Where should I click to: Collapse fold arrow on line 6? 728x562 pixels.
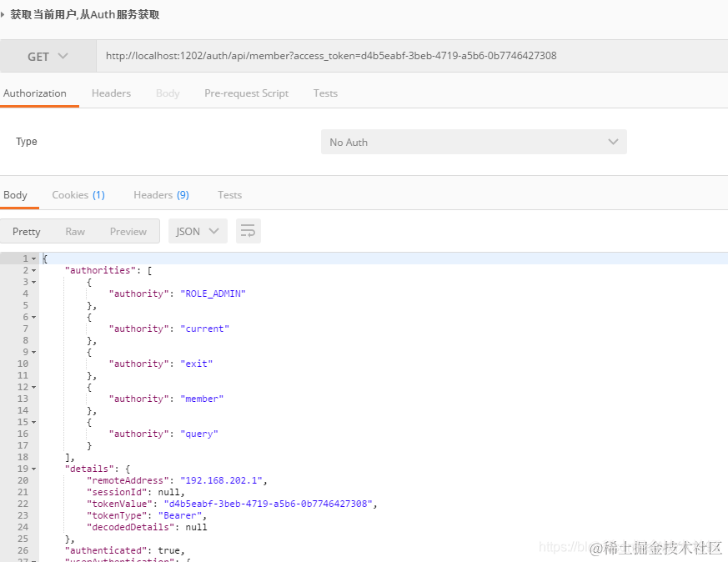[x=34, y=318]
